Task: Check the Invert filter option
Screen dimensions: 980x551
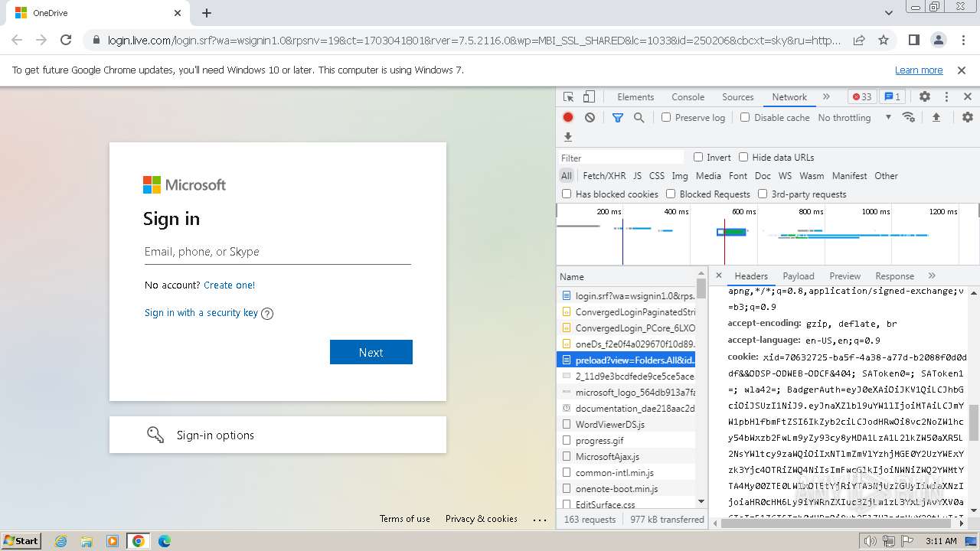Action: 698,157
